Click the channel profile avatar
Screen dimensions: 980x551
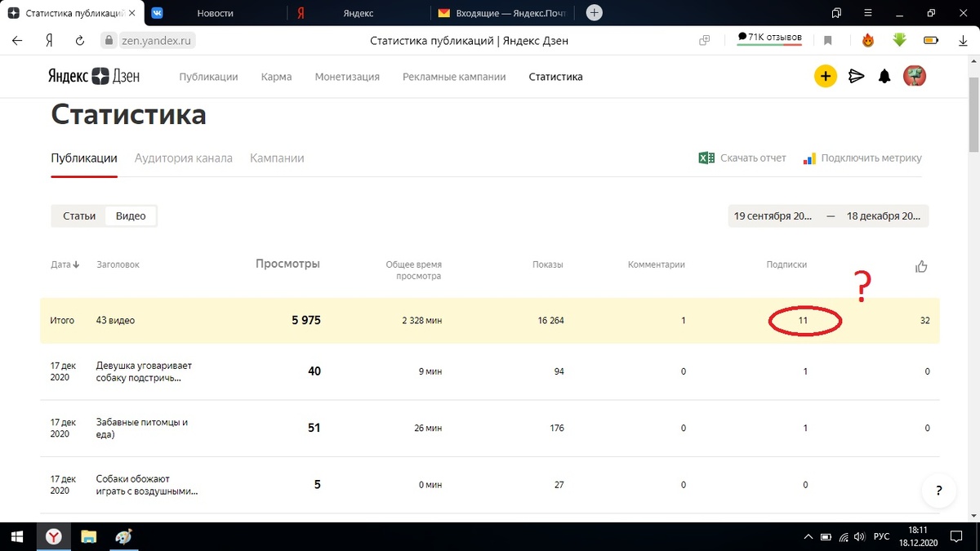915,76
